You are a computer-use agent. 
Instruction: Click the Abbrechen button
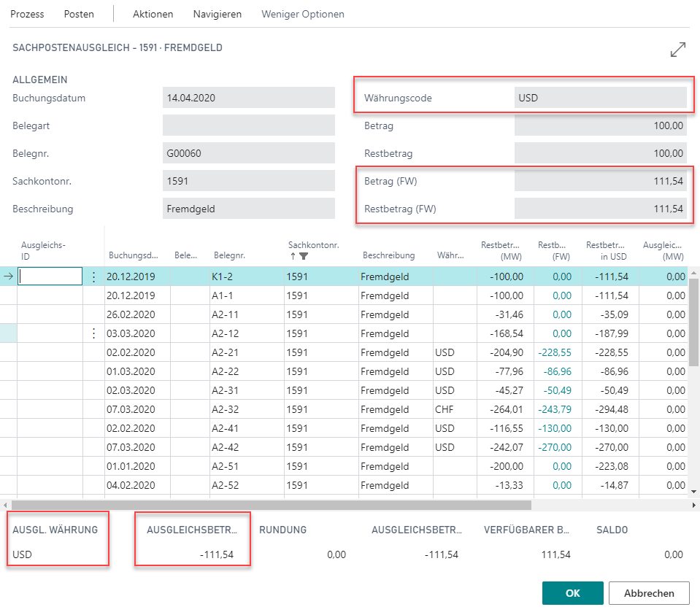click(x=649, y=593)
